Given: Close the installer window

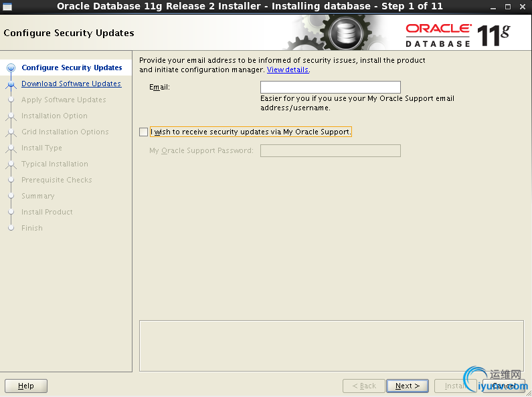Looking at the screenshot, I should [523, 7].
